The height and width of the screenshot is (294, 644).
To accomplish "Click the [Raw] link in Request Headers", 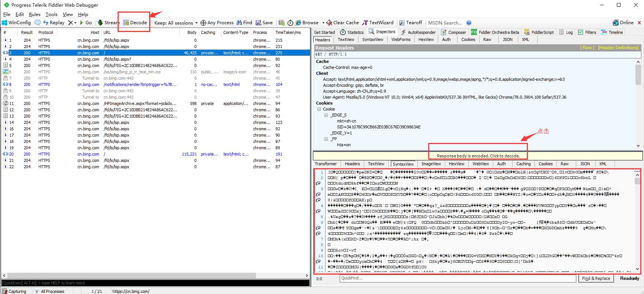I will (587, 48).
